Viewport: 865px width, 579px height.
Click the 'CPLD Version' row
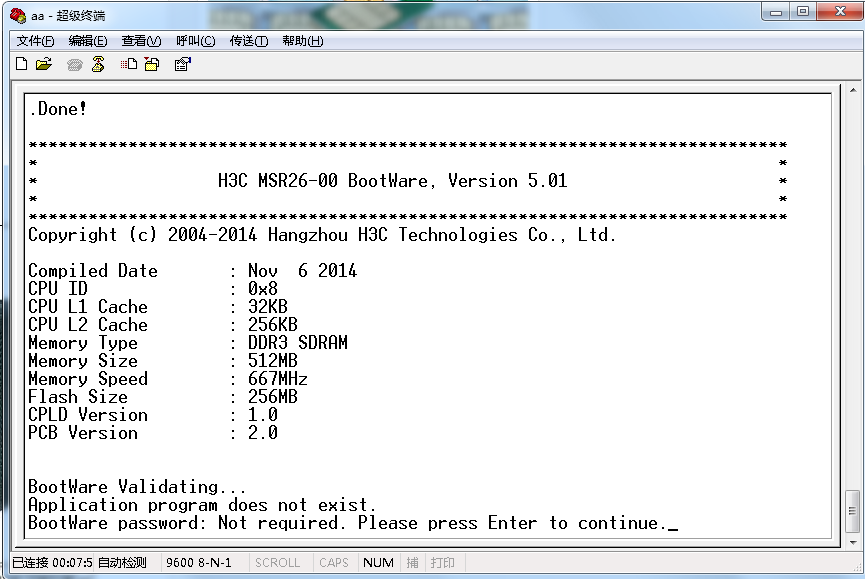click(153, 415)
